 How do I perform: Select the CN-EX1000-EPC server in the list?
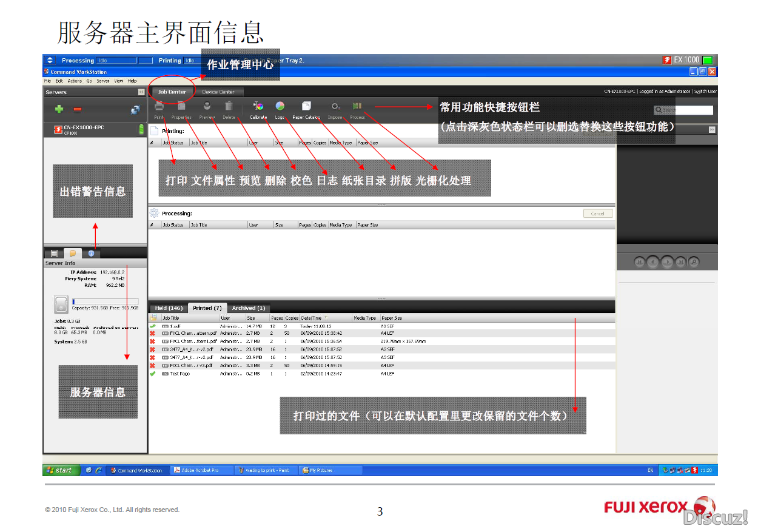pos(84,128)
